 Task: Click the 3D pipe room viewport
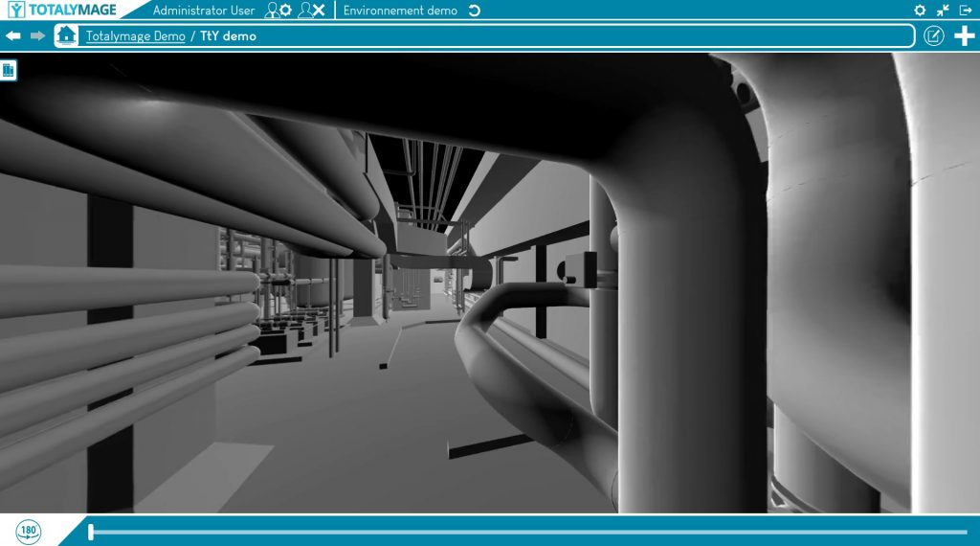click(x=490, y=283)
